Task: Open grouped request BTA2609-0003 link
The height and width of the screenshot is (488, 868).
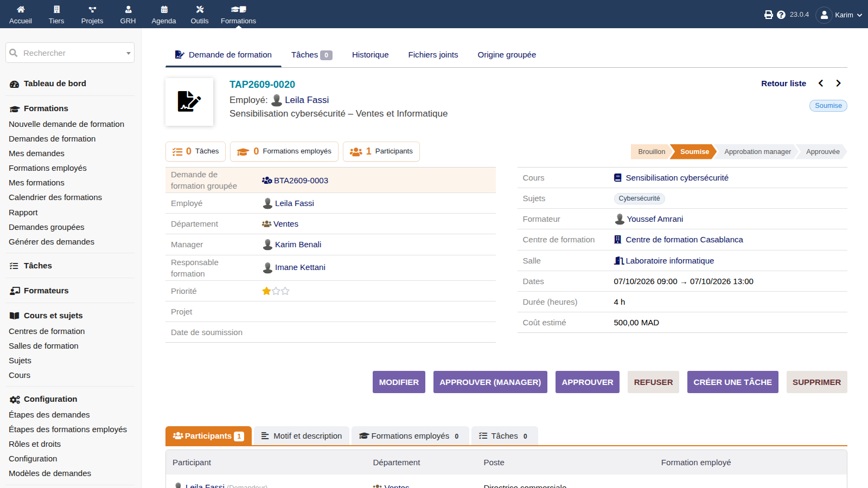Action: tap(301, 181)
